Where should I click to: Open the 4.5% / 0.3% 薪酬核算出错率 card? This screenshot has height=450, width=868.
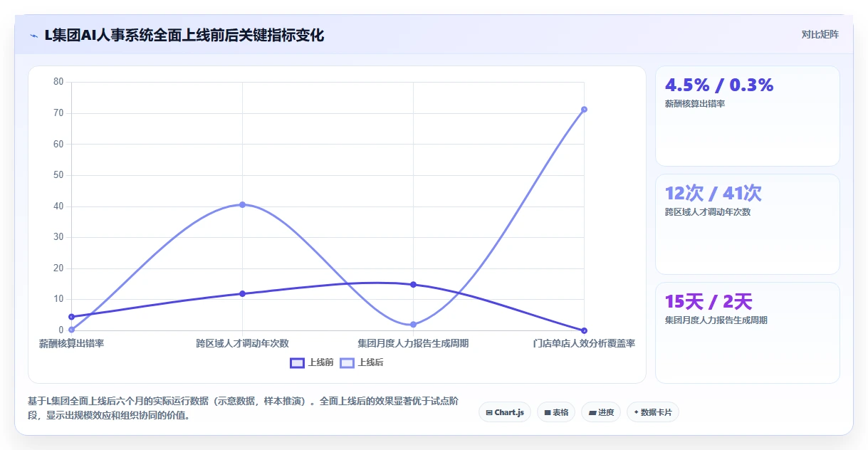[x=748, y=116]
